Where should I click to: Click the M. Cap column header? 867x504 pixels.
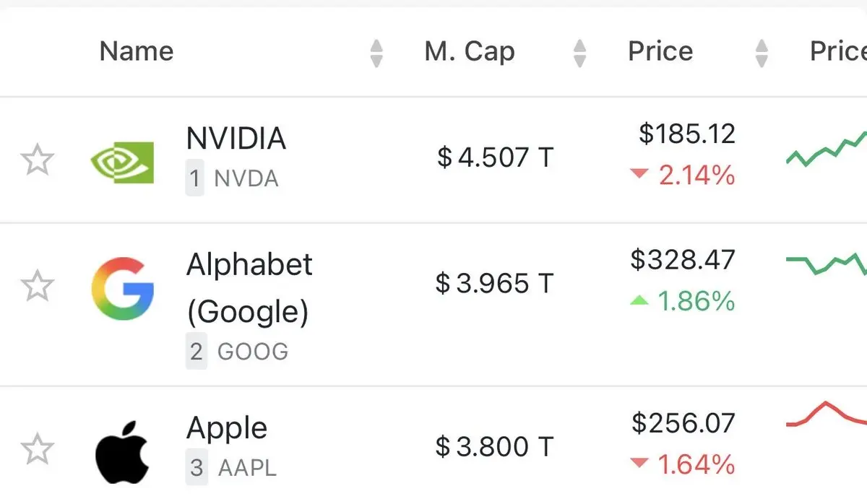[x=470, y=51]
